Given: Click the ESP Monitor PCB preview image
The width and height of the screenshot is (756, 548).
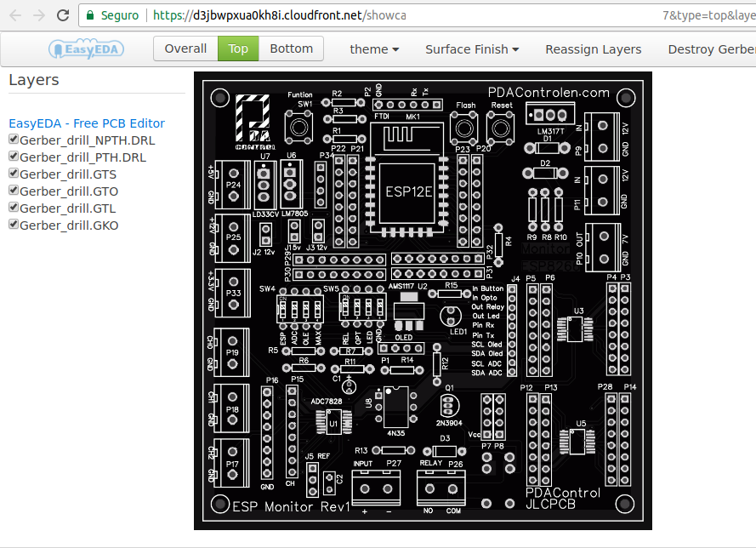Looking at the screenshot, I should (423, 300).
